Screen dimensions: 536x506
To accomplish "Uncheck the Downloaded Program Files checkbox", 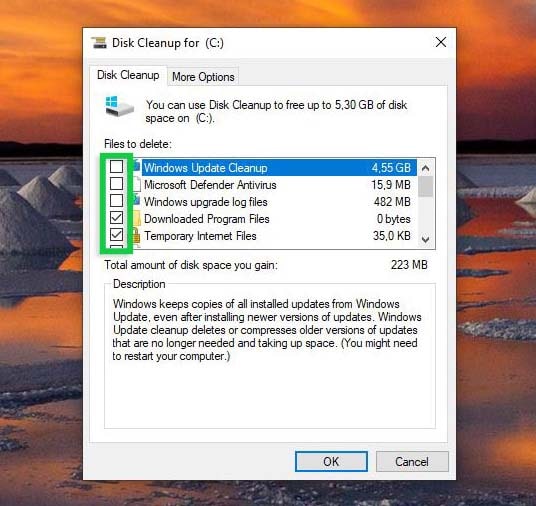I will (117, 217).
